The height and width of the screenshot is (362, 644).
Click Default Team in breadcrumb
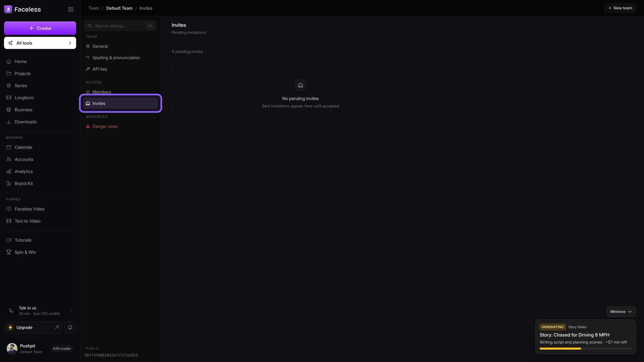pyautogui.click(x=119, y=8)
